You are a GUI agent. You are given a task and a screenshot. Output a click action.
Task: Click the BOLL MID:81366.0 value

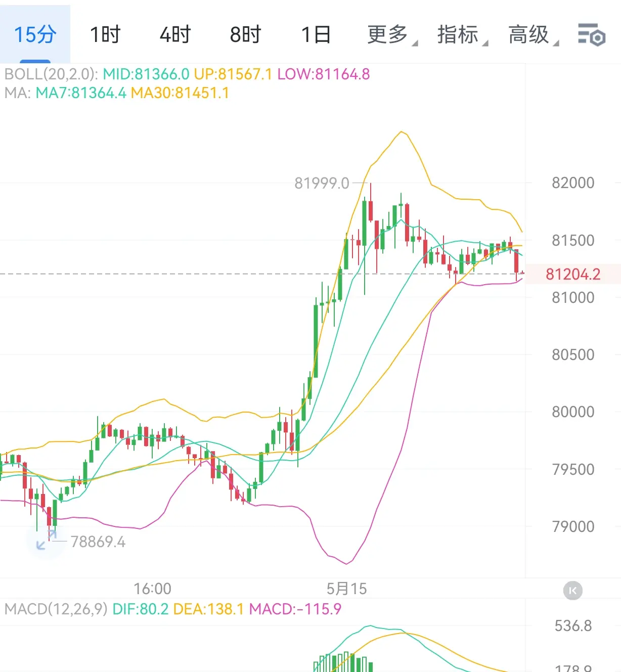146,74
